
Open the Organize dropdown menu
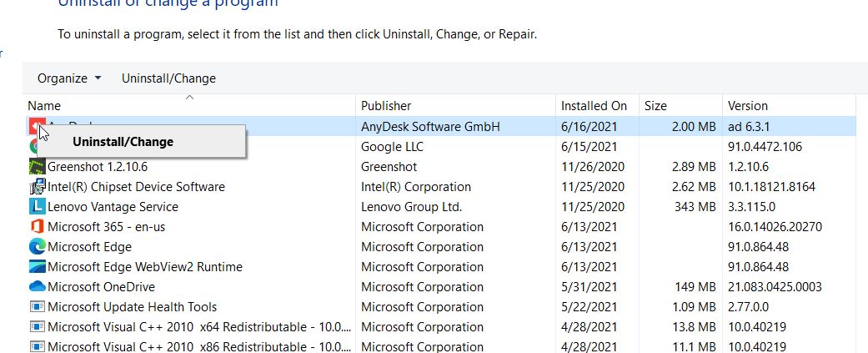[x=69, y=78]
